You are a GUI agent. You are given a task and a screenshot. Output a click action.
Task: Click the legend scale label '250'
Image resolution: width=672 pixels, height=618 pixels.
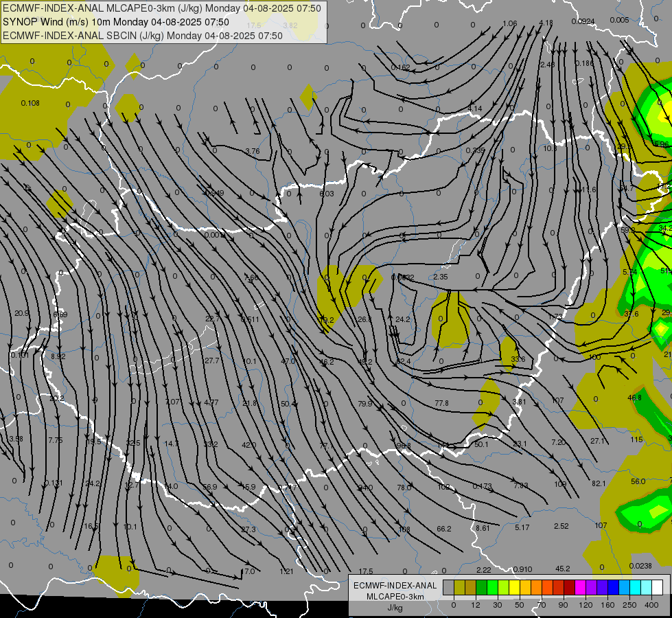coord(629,605)
